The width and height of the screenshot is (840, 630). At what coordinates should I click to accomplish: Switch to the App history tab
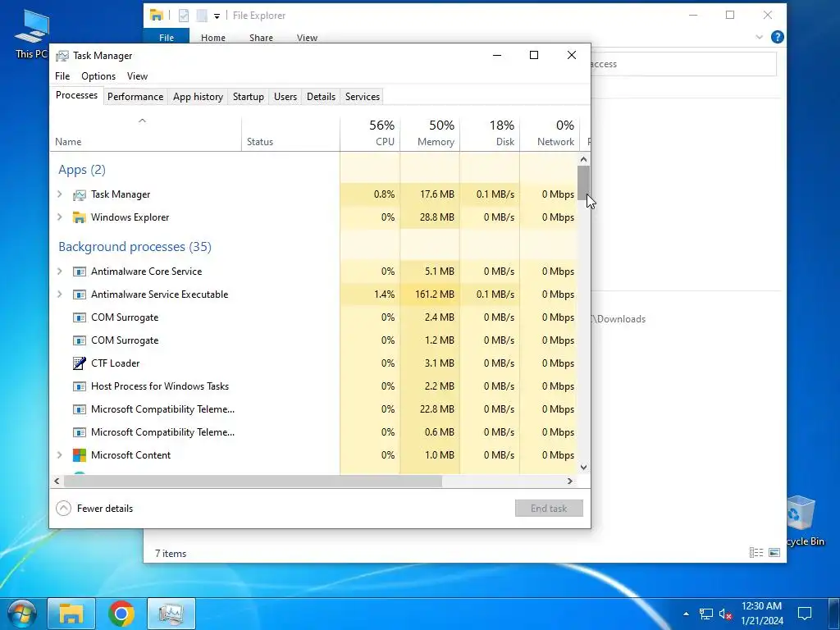pos(198,97)
